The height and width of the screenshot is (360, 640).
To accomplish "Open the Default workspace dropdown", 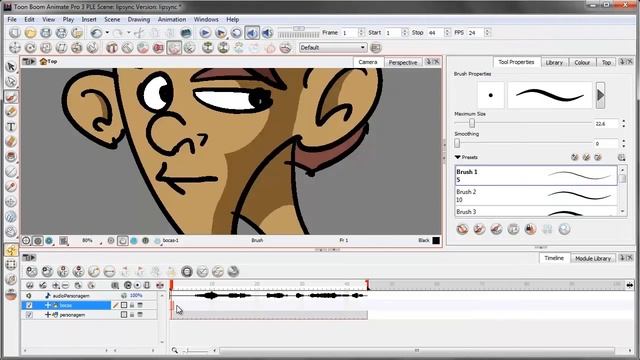I will point(333,48).
